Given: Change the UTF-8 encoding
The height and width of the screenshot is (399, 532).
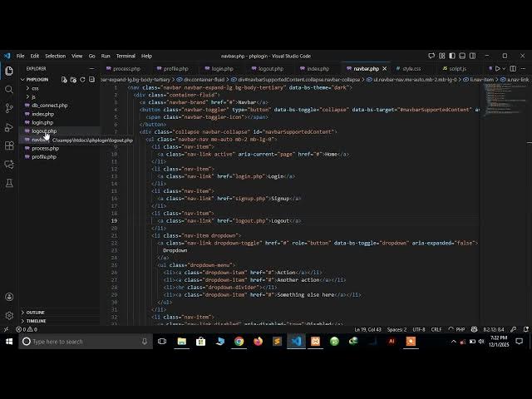Looking at the screenshot, I should tap(419, 329).
